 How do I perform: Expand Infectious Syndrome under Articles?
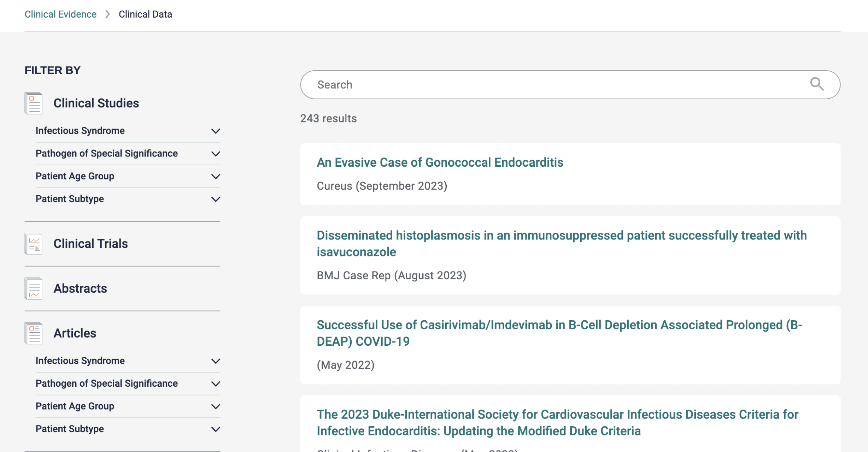(x=216, y=361)
